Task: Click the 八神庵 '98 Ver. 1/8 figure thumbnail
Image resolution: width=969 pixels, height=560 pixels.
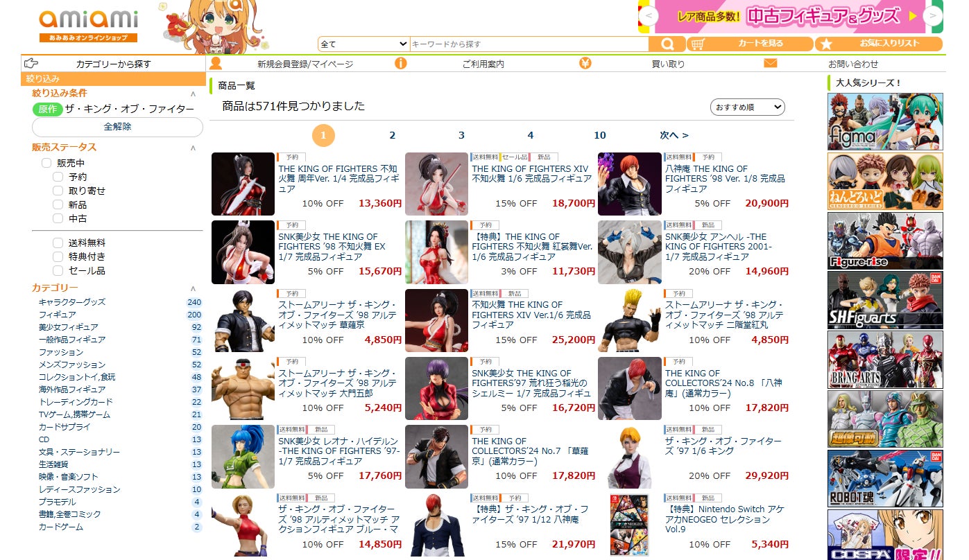Action: click(x=630, y=184)
